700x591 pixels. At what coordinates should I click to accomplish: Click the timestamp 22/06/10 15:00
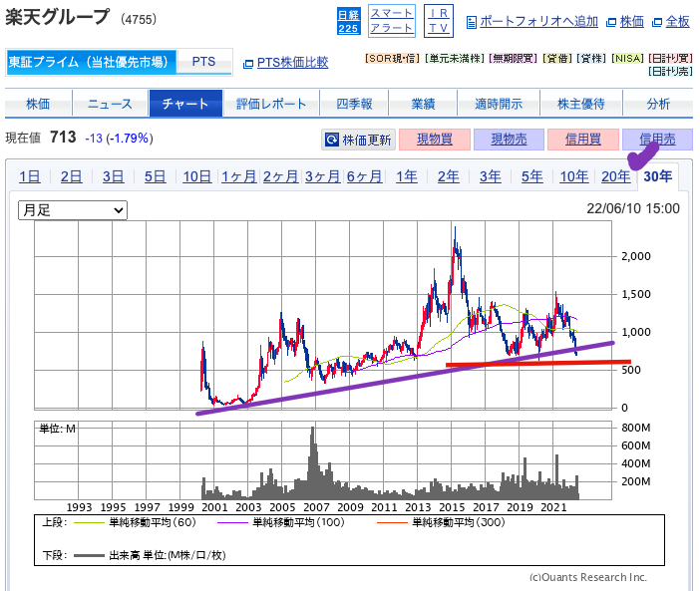(633, 208)
